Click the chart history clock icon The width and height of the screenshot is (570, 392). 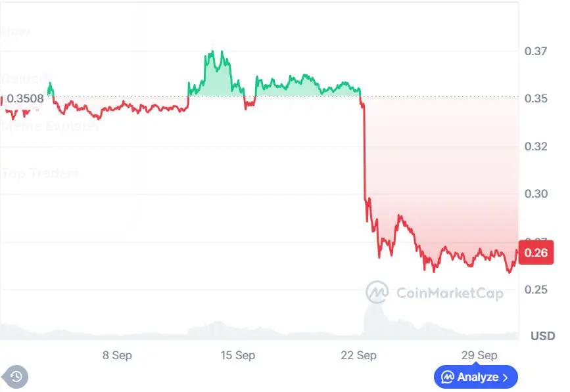[x=16, y=376]
